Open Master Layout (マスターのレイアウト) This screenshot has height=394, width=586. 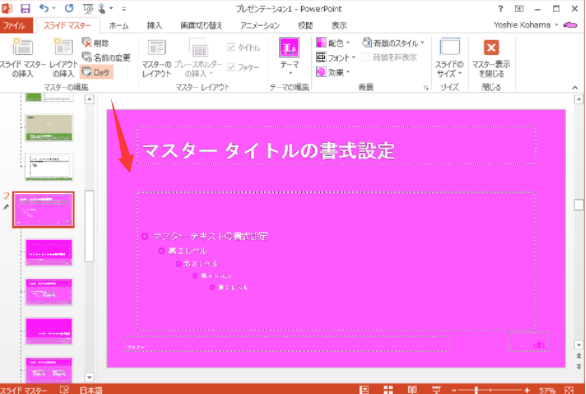click(157, 58)
